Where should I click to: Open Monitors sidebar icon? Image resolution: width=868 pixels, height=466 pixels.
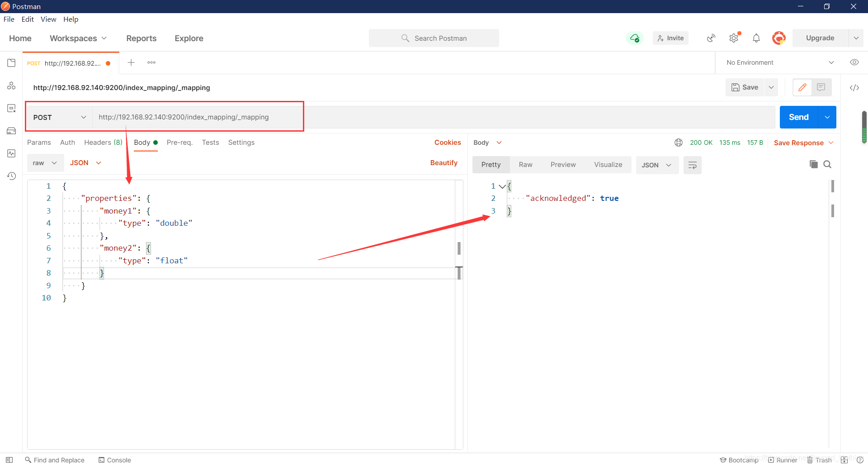click(11, 153)
